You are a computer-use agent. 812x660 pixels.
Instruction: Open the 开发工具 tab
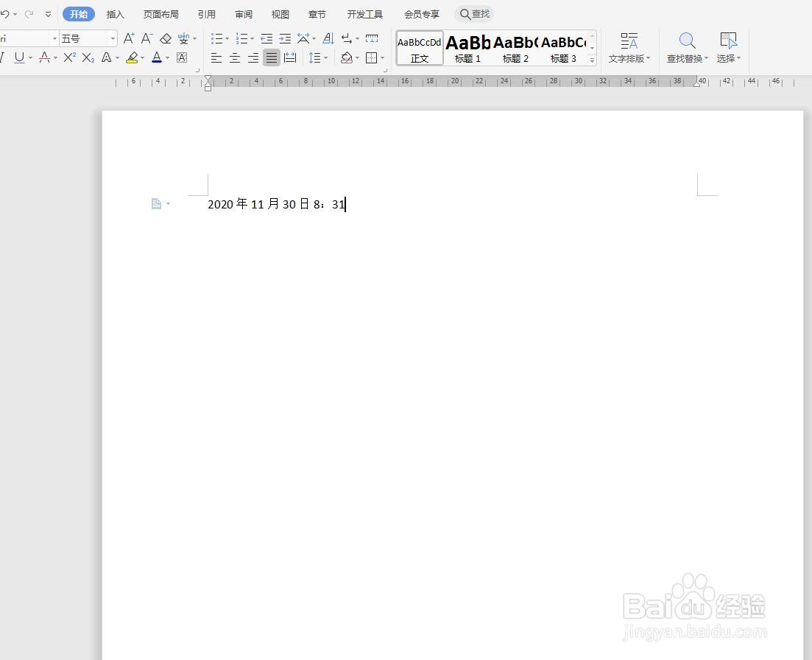(x=365, y=14)
